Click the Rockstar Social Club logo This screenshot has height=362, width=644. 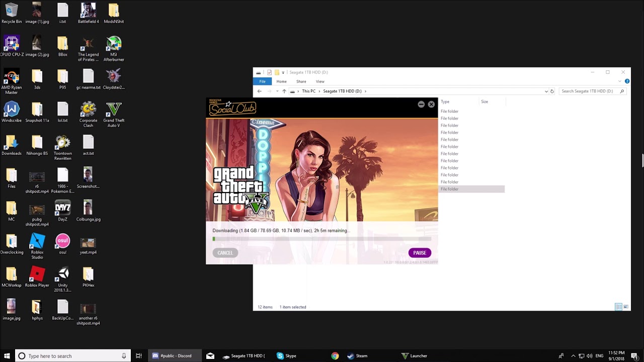coord(232,107)
